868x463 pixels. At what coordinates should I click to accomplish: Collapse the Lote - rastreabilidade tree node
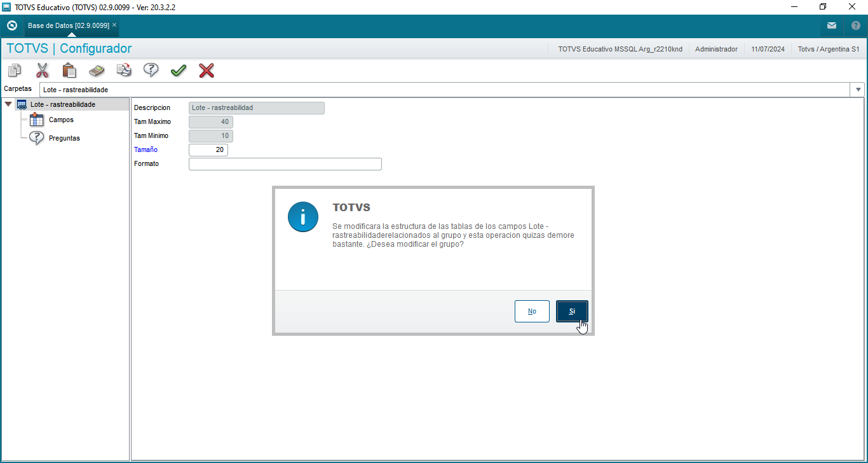click(x=8, y=104)
